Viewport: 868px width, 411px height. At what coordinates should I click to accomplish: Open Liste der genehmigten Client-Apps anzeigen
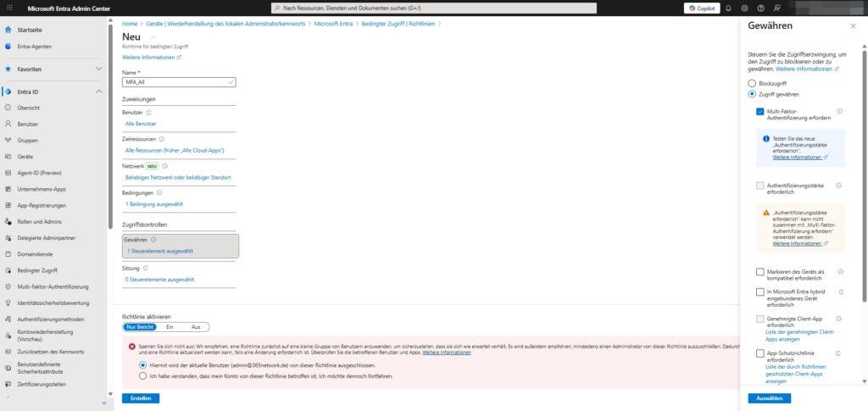point(800,336)
